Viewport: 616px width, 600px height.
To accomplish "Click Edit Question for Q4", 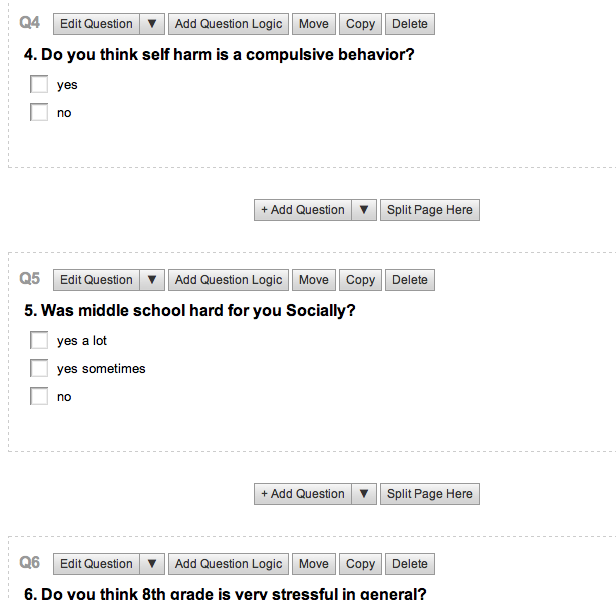I will 96,24.
